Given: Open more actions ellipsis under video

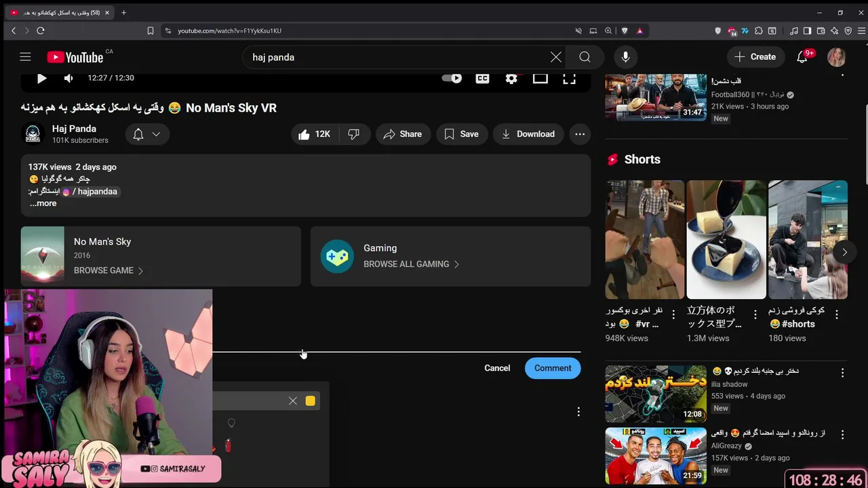Looking at the screenshot, I should pos(580,134).
